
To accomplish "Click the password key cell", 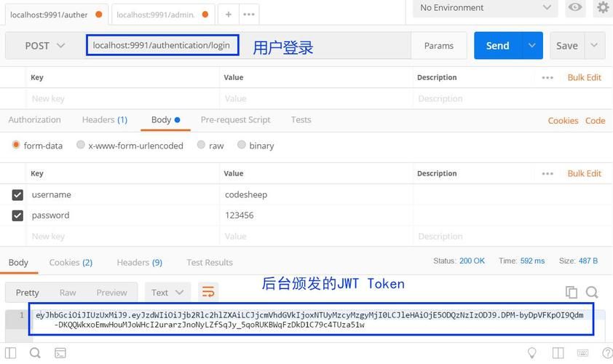I will 123,215.
